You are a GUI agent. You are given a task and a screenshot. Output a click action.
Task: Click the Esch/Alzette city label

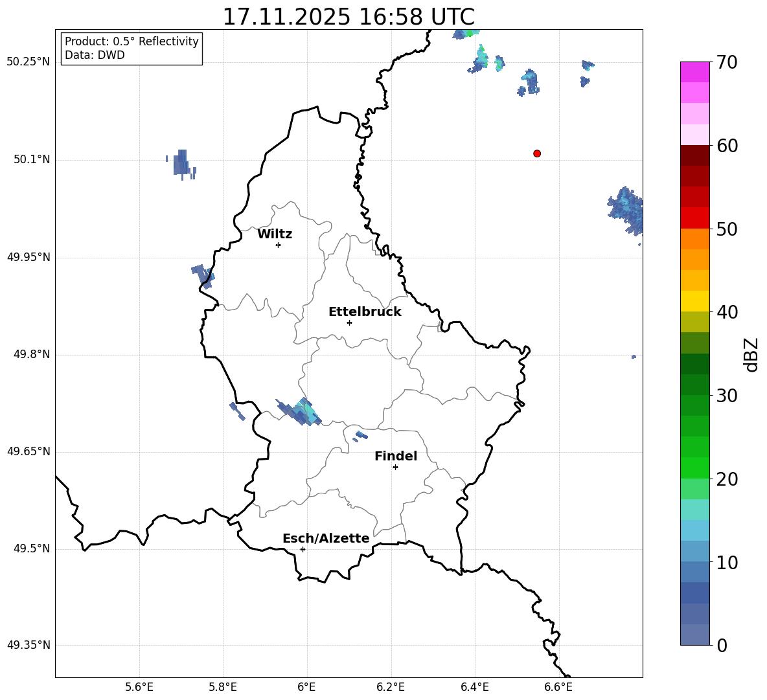(326, 538)
